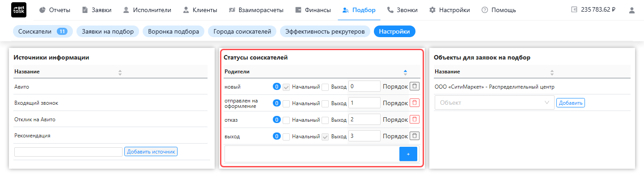Screen dimensions: 644x179
Task: Open the Звонки section
Action: 402,10
